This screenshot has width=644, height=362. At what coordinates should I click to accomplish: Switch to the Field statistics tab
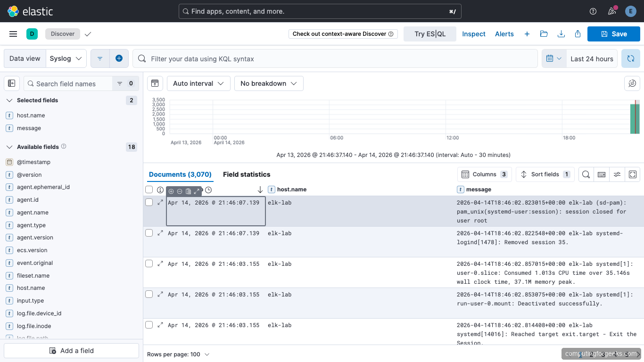click(247, 174)
